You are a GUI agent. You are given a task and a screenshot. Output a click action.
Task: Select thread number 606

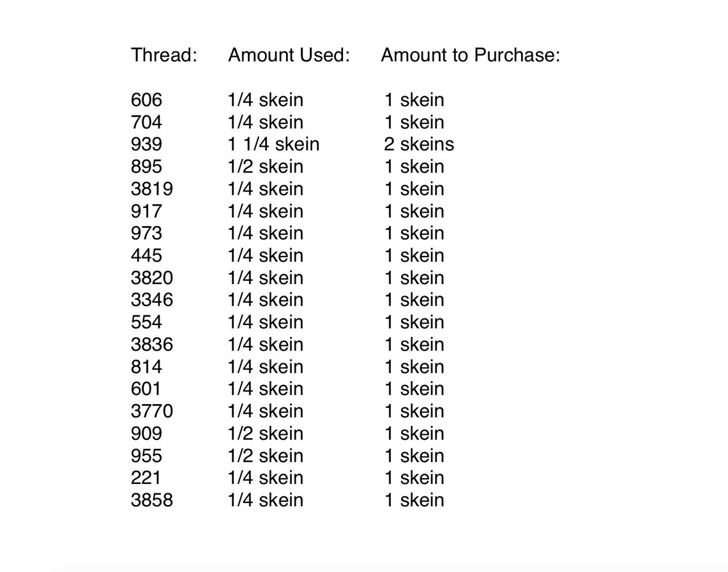pyautogui.click(x=146, y=100)
